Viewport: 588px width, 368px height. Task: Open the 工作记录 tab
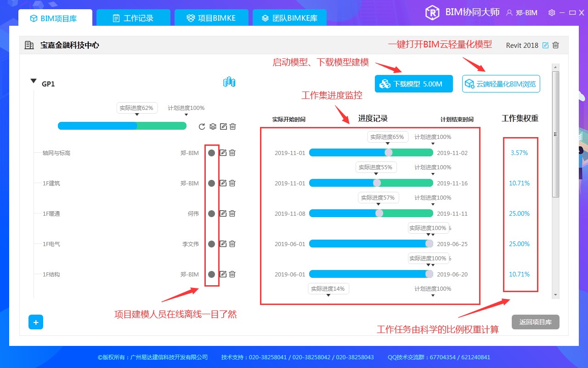coord(133,17)
